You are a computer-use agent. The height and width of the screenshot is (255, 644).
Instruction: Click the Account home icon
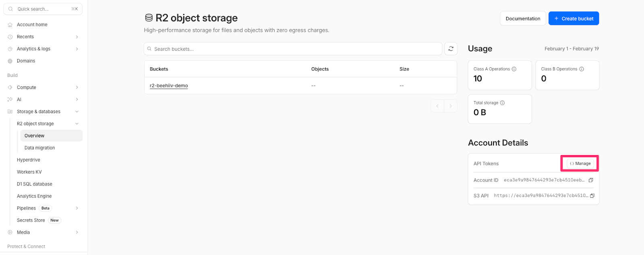10,25
